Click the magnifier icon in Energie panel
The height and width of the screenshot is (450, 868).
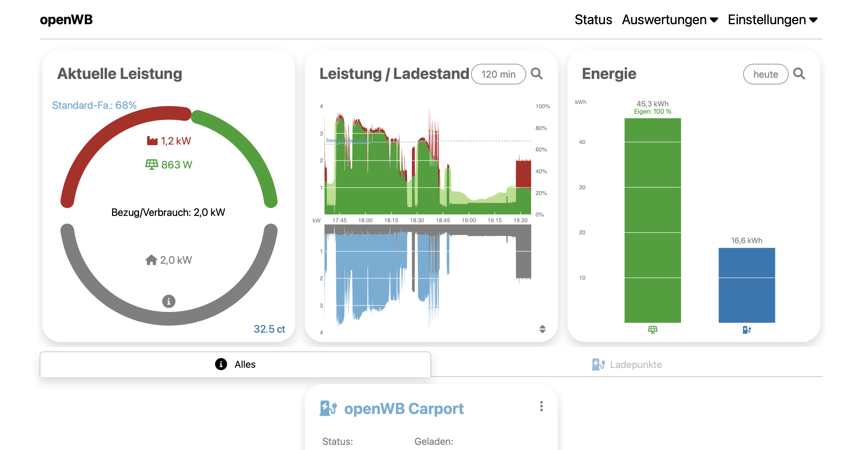(799, 73)
